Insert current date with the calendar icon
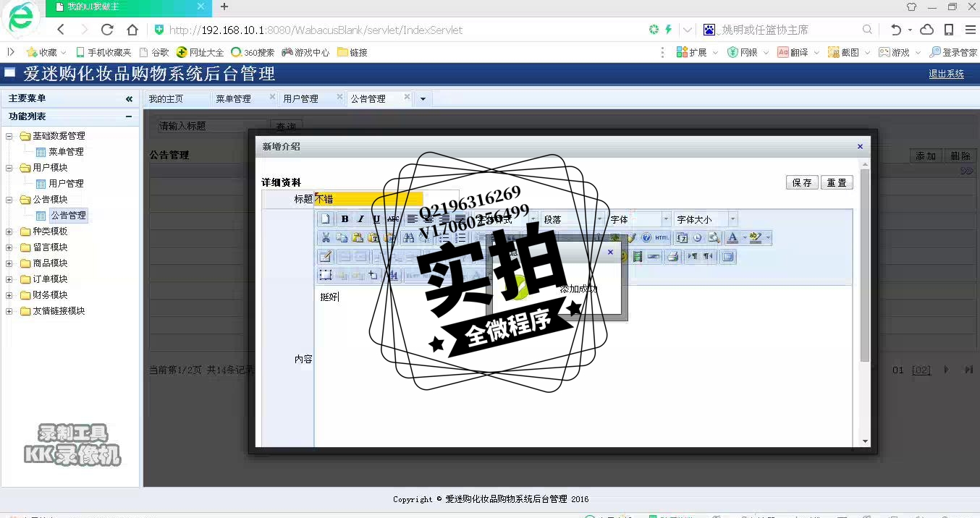This screenshot has width=980, height=518. click(x=682, y=237)
